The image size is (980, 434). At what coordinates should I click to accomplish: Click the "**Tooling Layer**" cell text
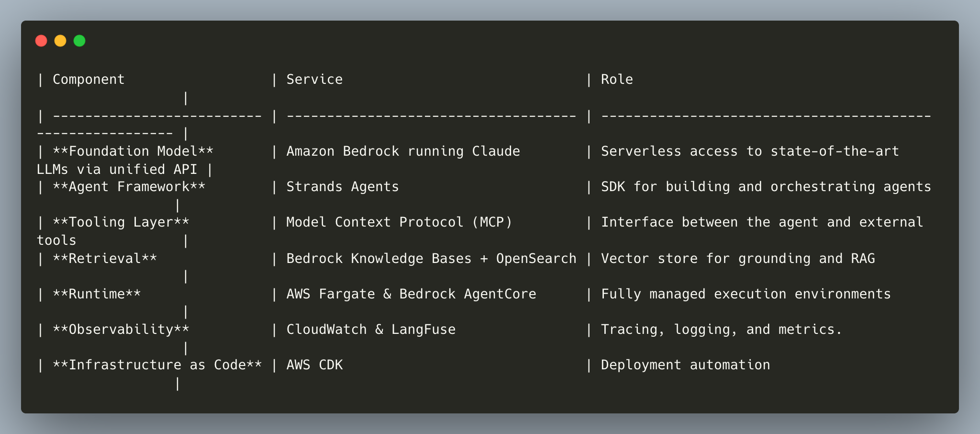click(x=121, y=222)
